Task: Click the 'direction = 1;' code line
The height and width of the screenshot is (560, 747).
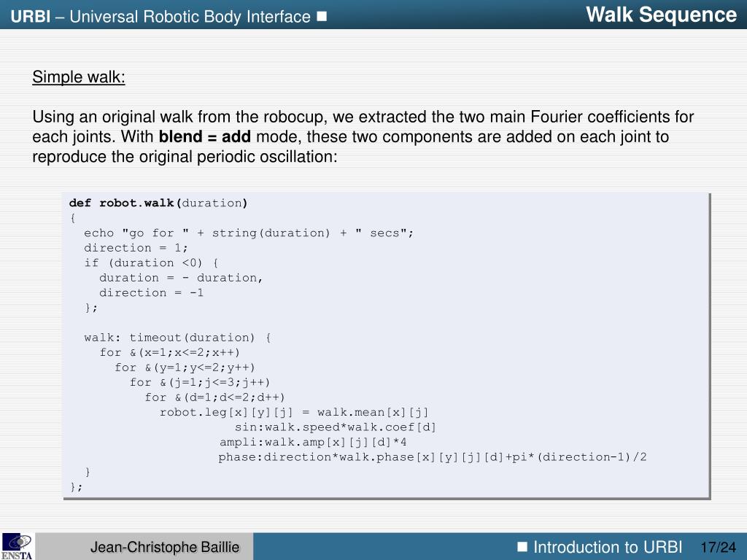Action: point(136,248)
